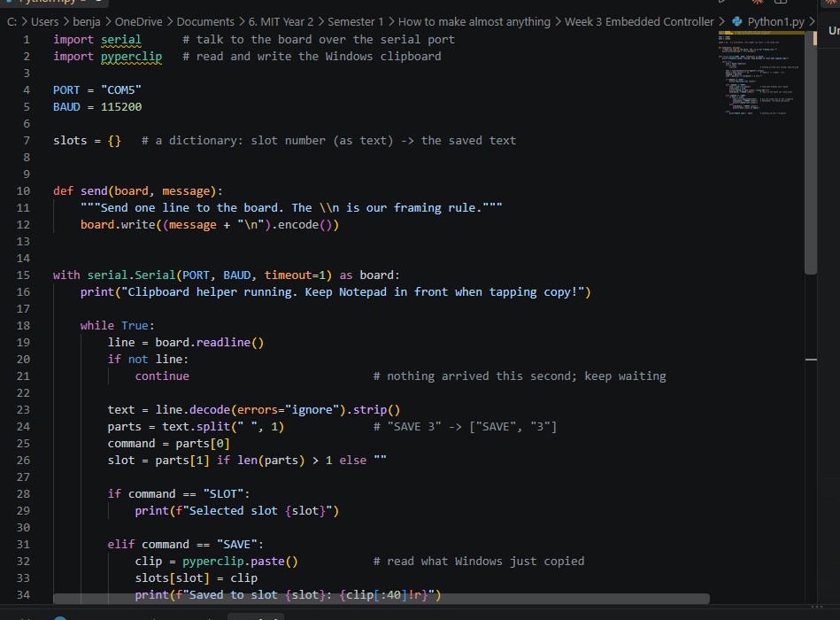The height and width of the screenshot is (620, 840).
Task: Open 'How to make almost anything' breadcrumb
Action: [x=474, y=21]
